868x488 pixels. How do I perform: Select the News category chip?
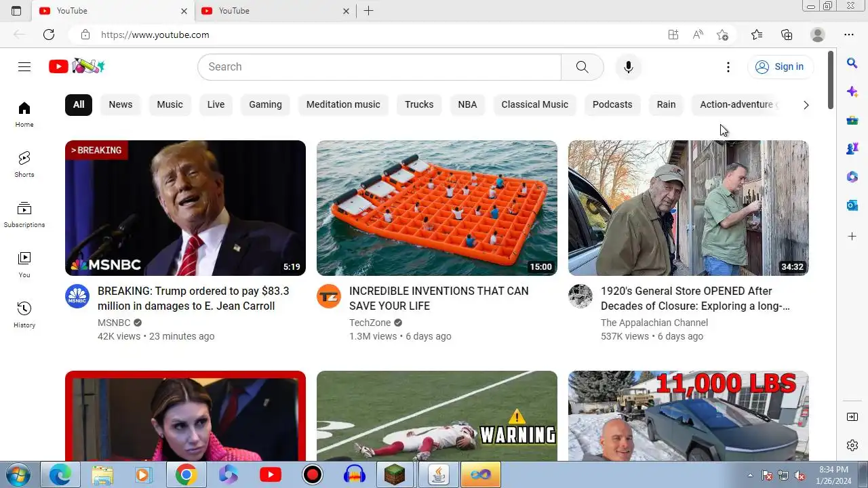point(121,104)
